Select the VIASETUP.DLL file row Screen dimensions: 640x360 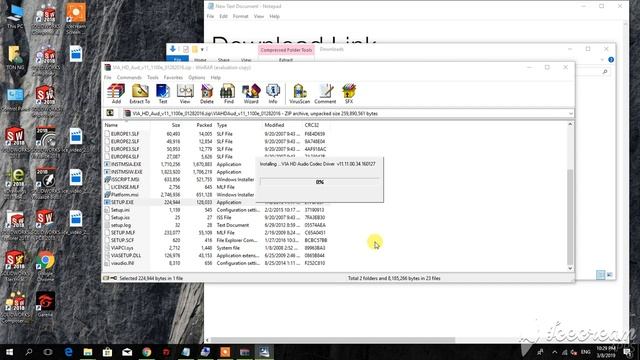tap(216, 256)
